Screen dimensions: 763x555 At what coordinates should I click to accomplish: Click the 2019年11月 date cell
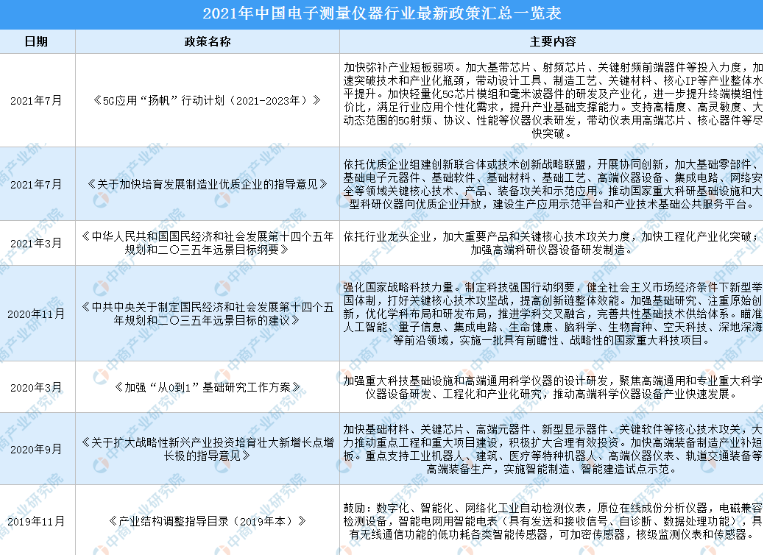36,521
